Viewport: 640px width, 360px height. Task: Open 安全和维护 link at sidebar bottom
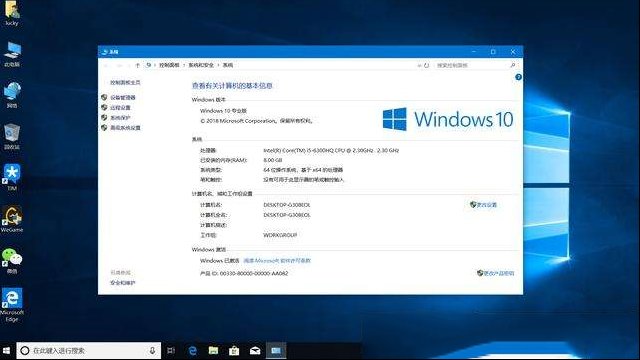tap(122, 283)
